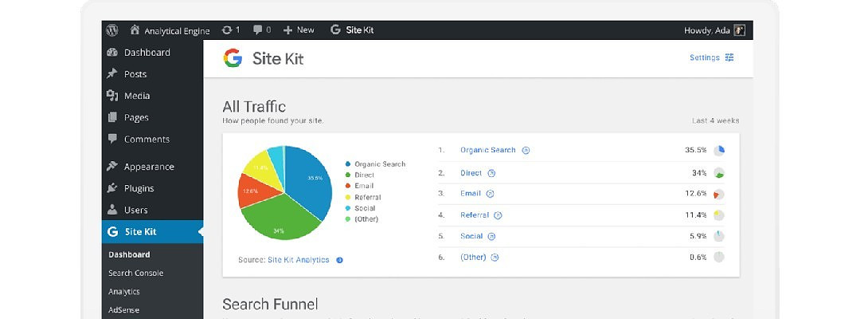Screen dimensions: 868x319
Task: Open the New content dropdown
Action: [299, 30]
